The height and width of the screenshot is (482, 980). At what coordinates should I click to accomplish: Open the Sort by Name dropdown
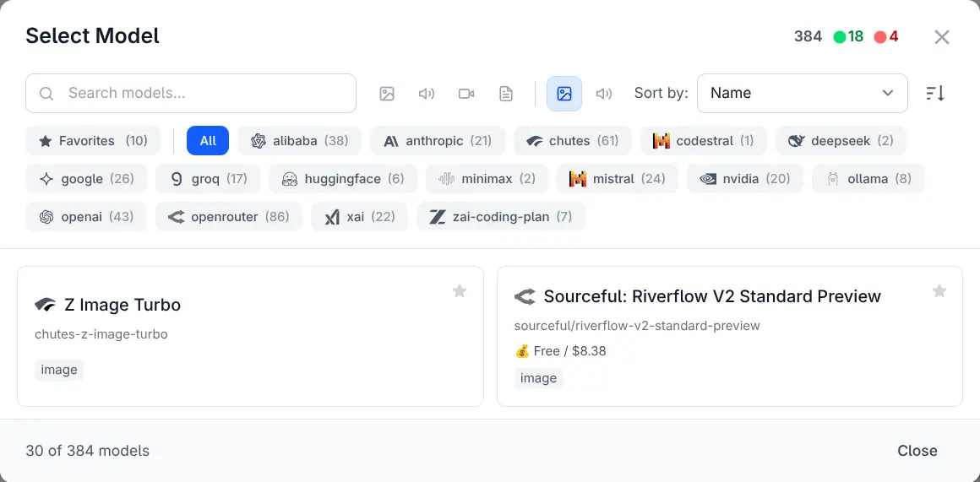pyautogui.click(x=802, y=93)
